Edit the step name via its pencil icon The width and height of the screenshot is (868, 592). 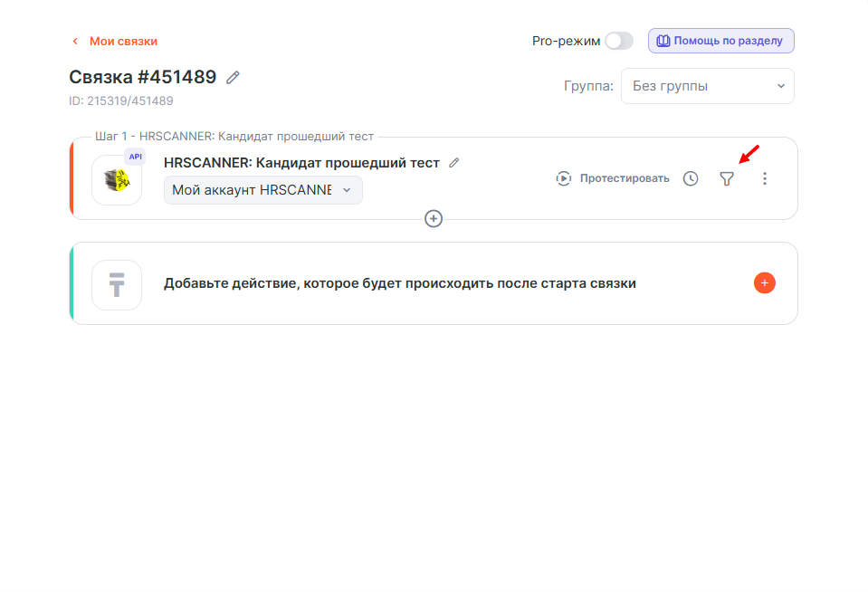[454, 163]
